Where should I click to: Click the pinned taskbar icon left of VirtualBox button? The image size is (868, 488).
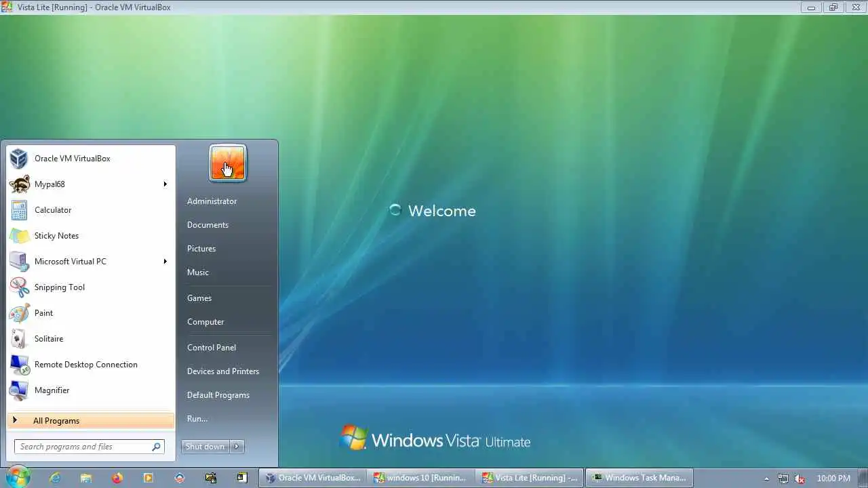point(242,478)
